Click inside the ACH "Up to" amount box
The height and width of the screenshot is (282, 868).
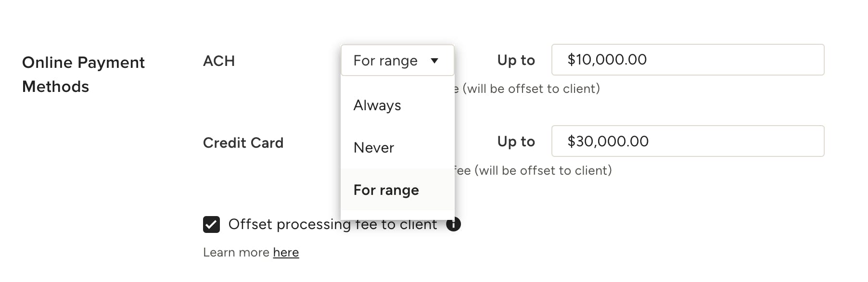[687, 60]
